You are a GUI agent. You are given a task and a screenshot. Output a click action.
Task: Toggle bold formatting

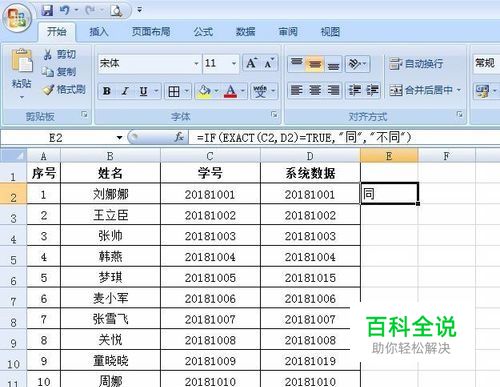tap(107, 91)
